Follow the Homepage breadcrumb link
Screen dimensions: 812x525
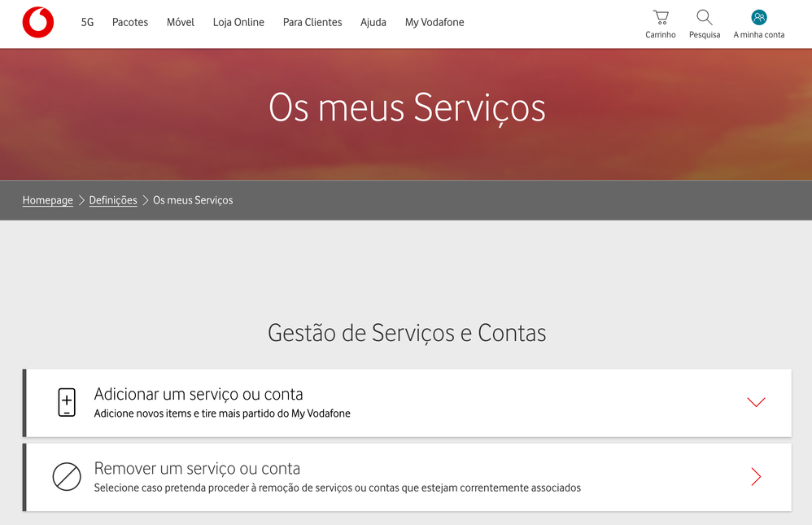pyautogui.click(x=48, y=200)
